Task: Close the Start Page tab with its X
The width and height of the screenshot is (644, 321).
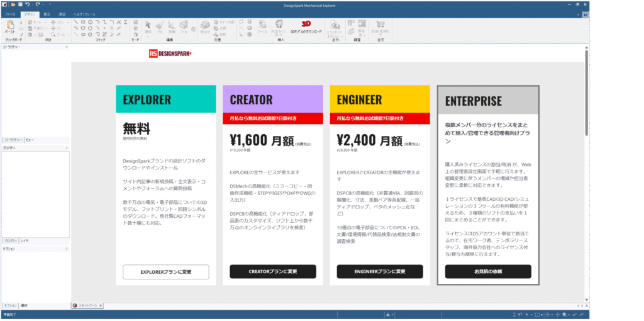Action: (x=101, y=306)
